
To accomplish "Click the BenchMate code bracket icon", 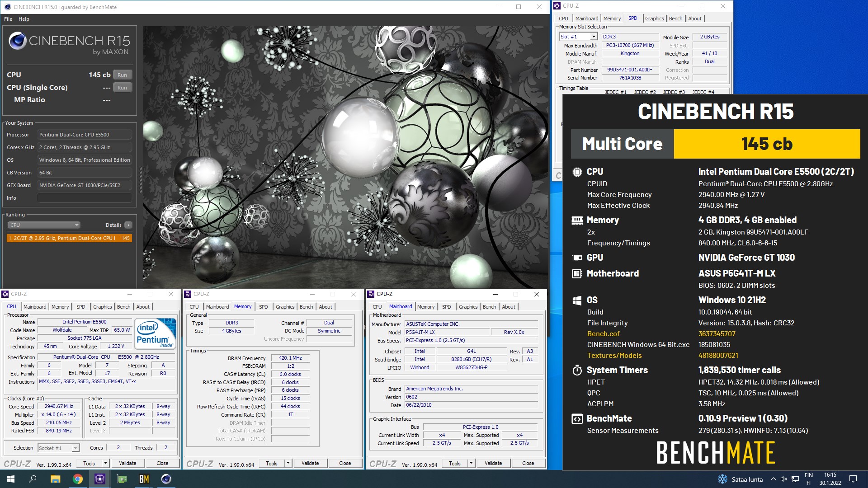I will coord(577,418).
